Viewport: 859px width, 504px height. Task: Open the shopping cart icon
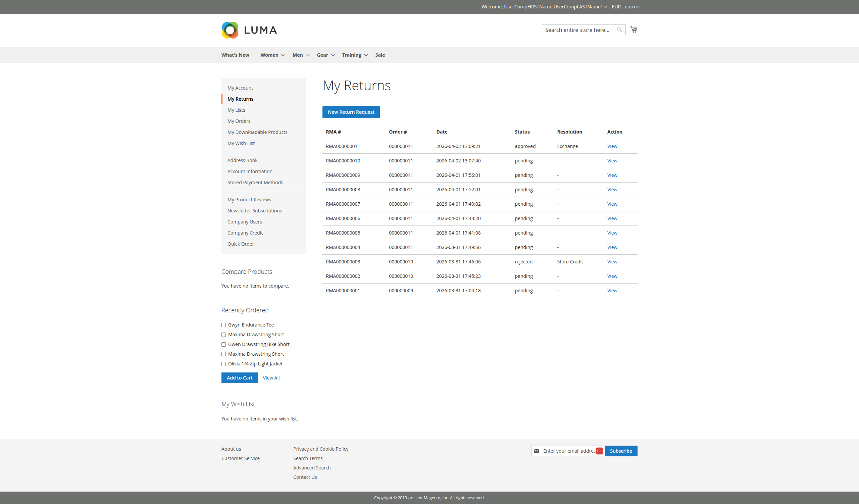(x=634, y=30)
